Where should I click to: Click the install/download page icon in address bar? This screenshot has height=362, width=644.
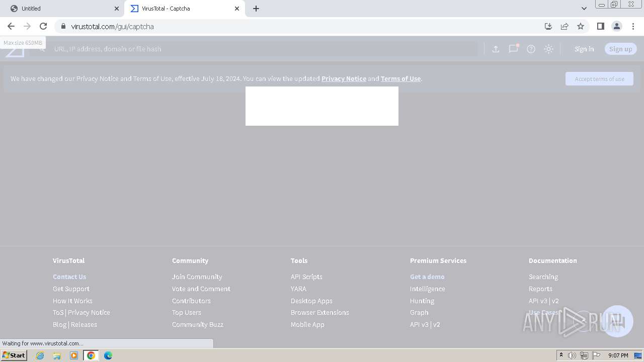point(548,26)
